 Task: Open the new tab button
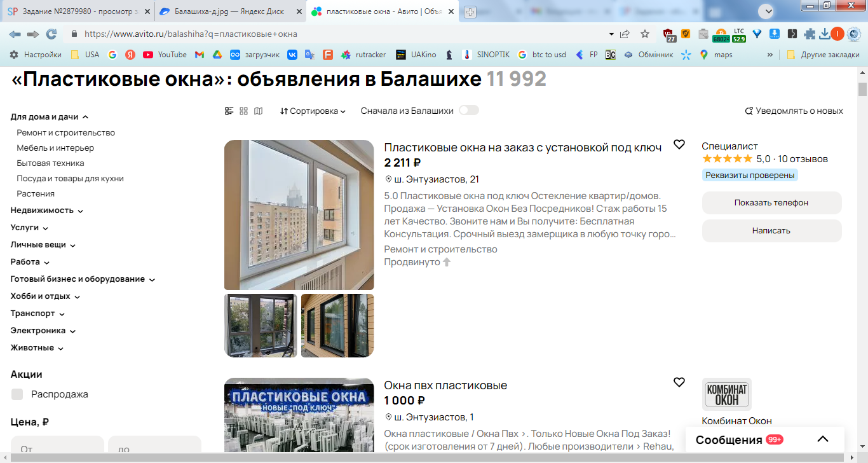coord(470,11)
